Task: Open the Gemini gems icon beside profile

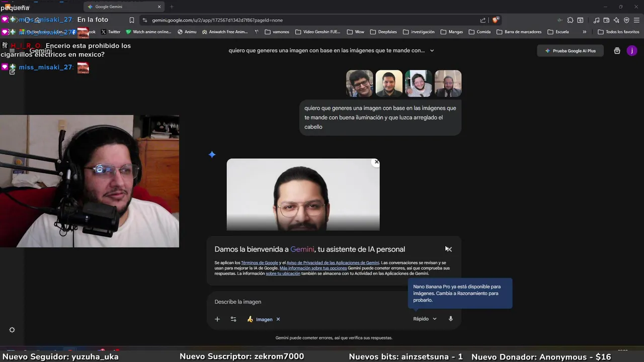Action: (x=617, y=51)
